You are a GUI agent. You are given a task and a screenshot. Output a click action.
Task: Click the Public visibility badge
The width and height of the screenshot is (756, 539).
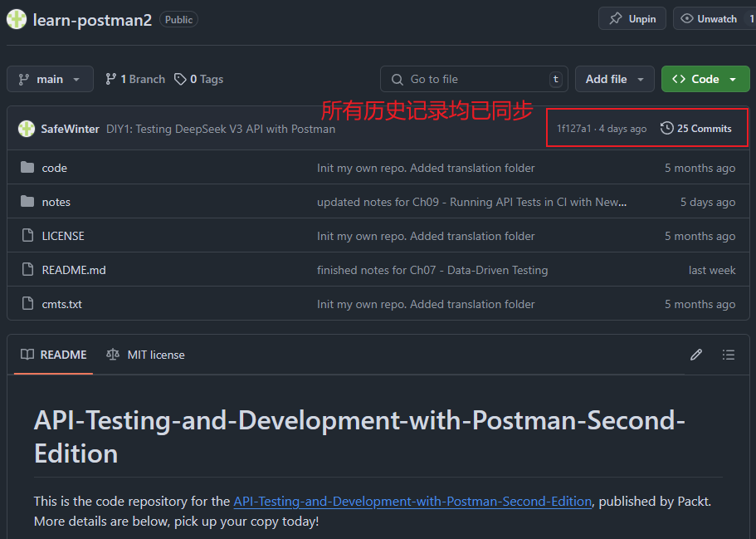tap(179, 20)
